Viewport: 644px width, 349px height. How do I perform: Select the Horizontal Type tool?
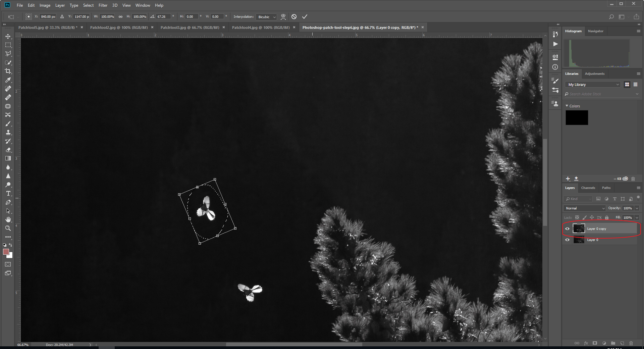tap(8, 194)
